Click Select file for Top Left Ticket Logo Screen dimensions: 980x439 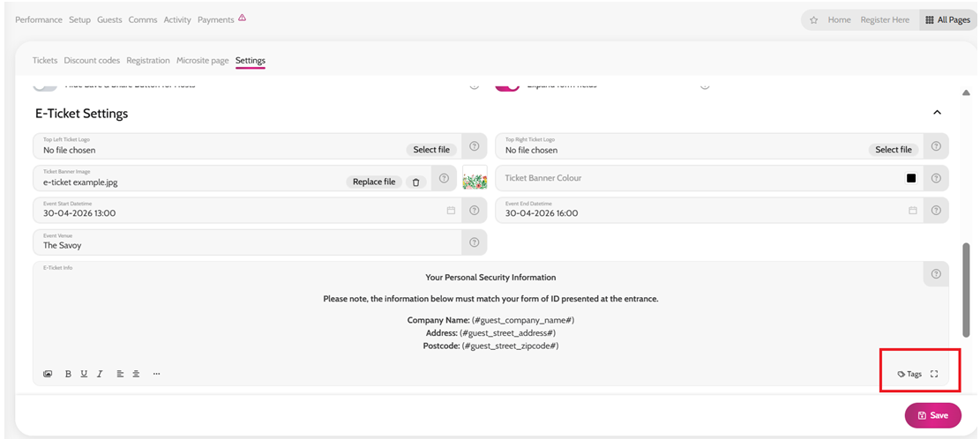431,150
